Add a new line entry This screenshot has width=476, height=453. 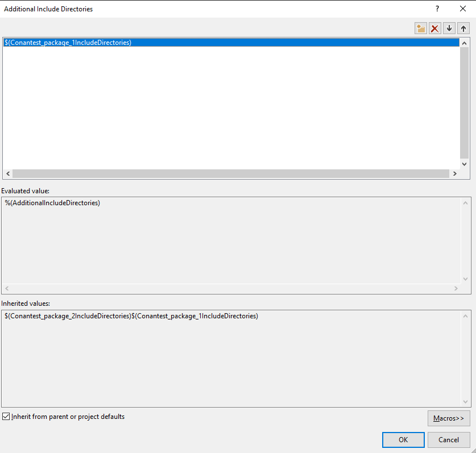[420, 28]
